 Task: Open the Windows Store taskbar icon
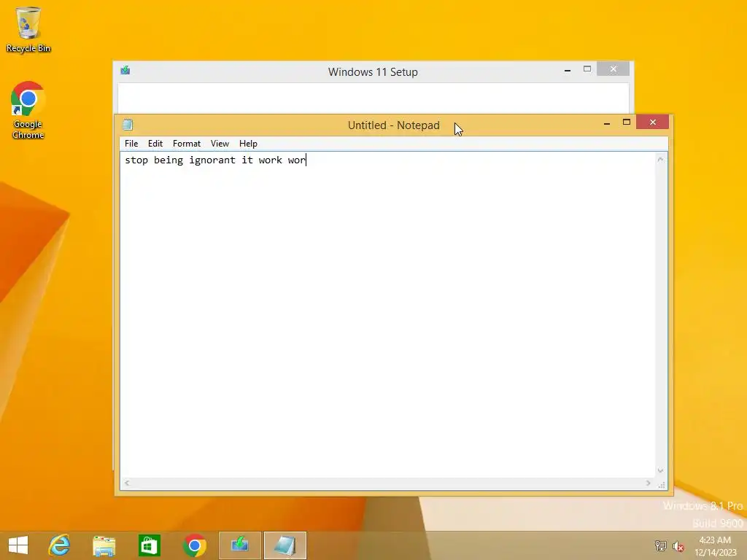(x=149, y=545)
